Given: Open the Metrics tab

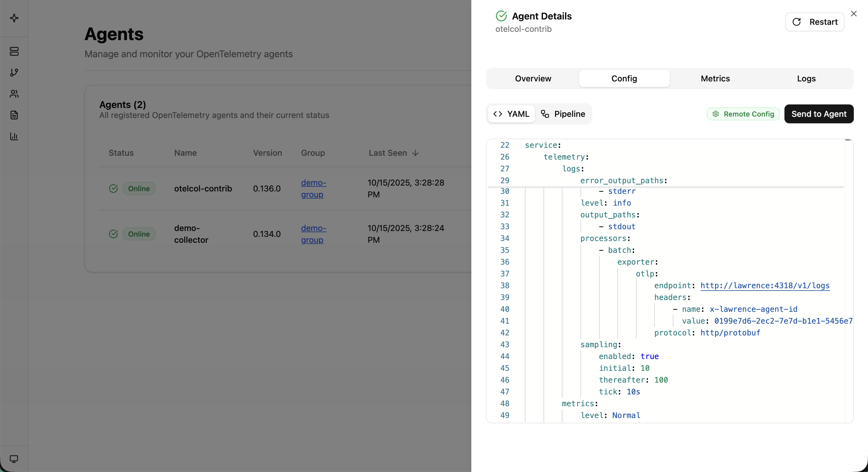Looking at the screenshot, I should click(715, 78).
